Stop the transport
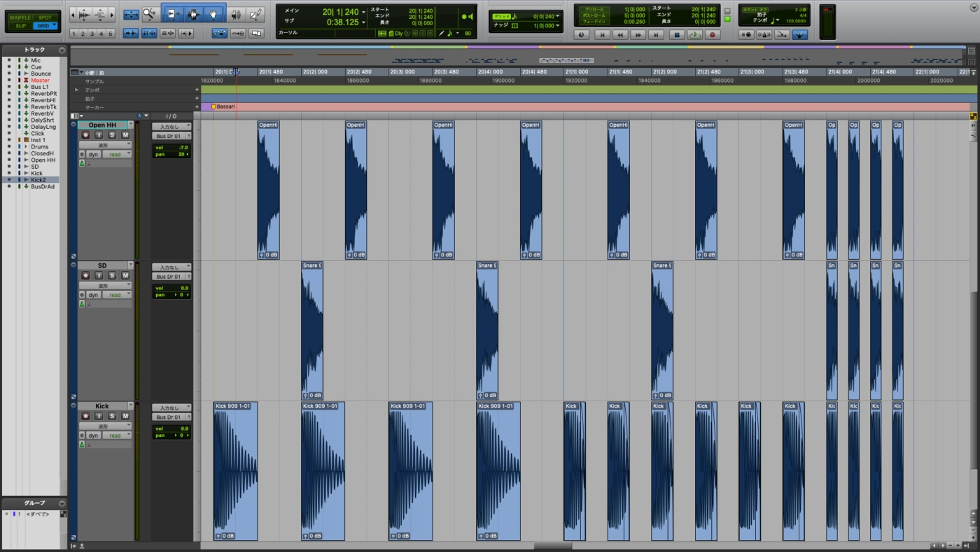 [x=675, y=34]
